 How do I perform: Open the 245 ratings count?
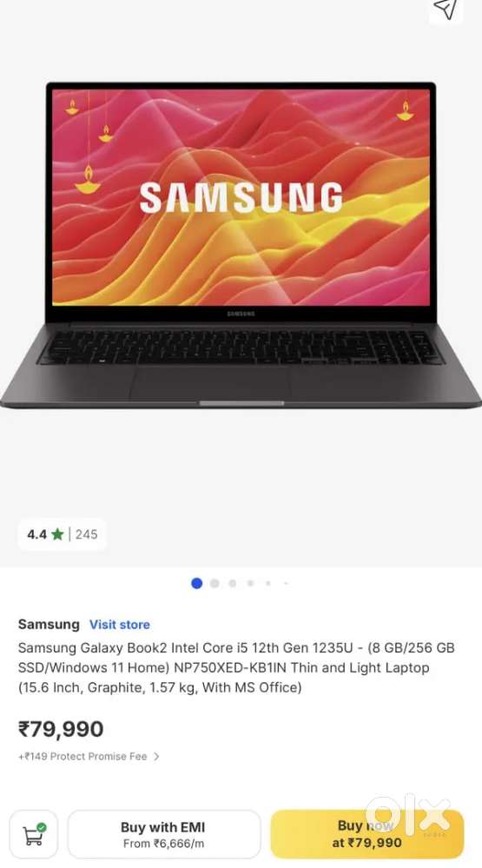click(x=86, y=534)
